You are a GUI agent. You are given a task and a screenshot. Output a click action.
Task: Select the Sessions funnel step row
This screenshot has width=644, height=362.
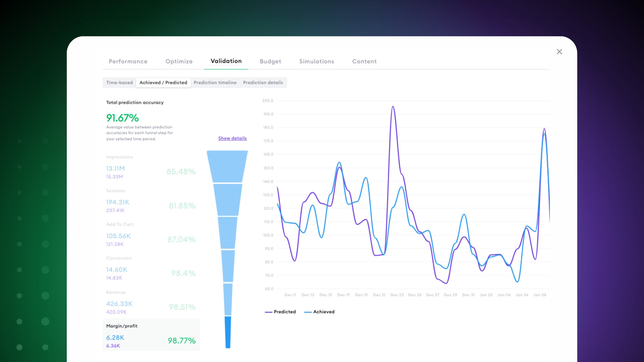(x=151, y=201)
